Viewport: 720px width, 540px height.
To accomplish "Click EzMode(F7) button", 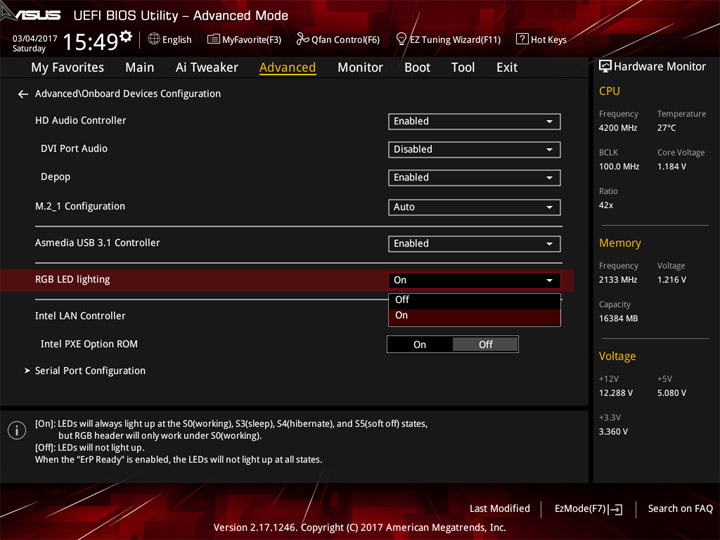I will point(588,509).
